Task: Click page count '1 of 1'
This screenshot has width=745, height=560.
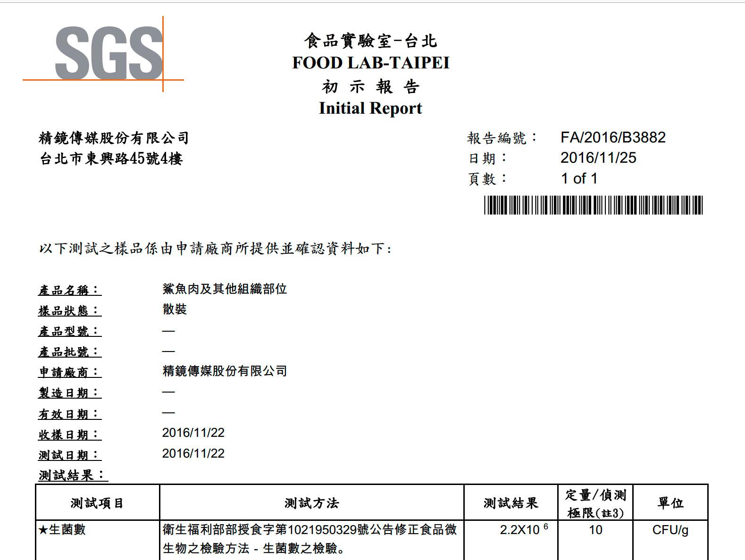Action: pos(579,178)
